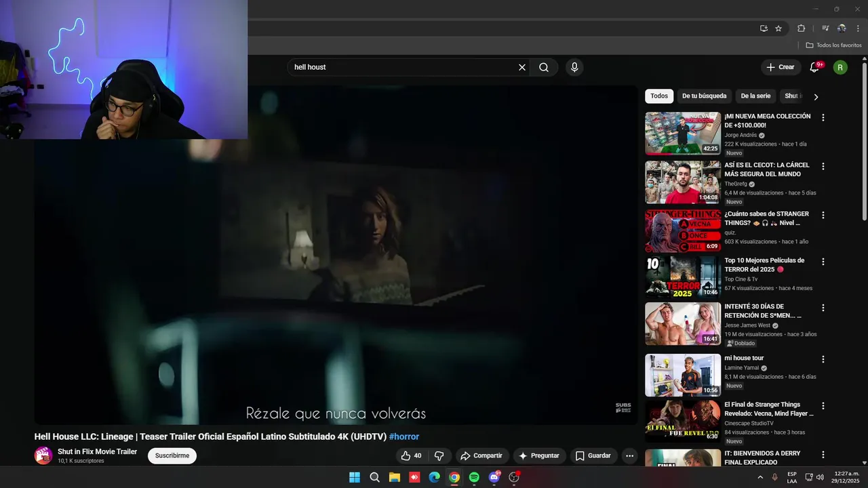Click the #horror hashtag link
The width and height of the screenshot is (868, 488).
(x=404, y=436)
